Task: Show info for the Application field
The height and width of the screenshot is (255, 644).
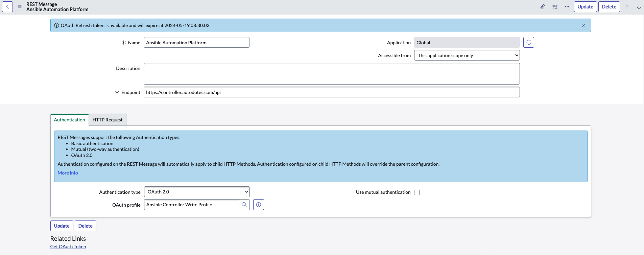Action: pos(529,42)
